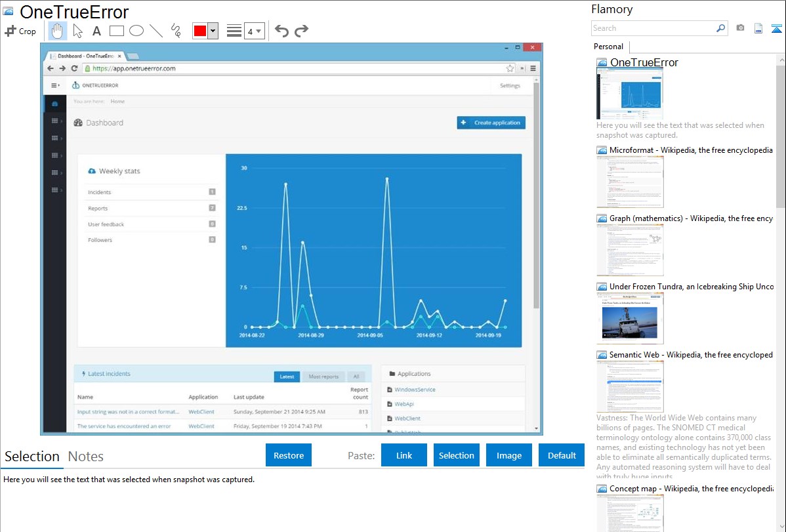
Task: Click the Paste Default button
Action: (x=562, y=455)
